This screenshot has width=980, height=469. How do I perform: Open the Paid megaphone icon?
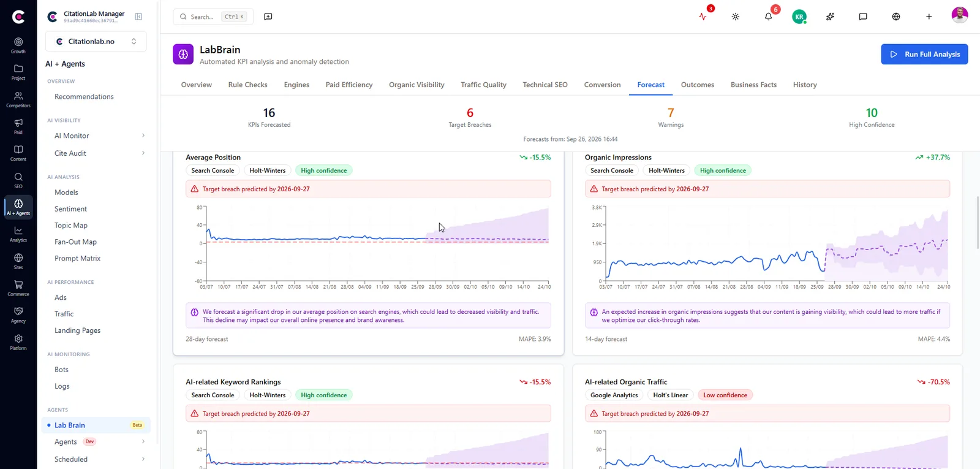coord(18,126)
